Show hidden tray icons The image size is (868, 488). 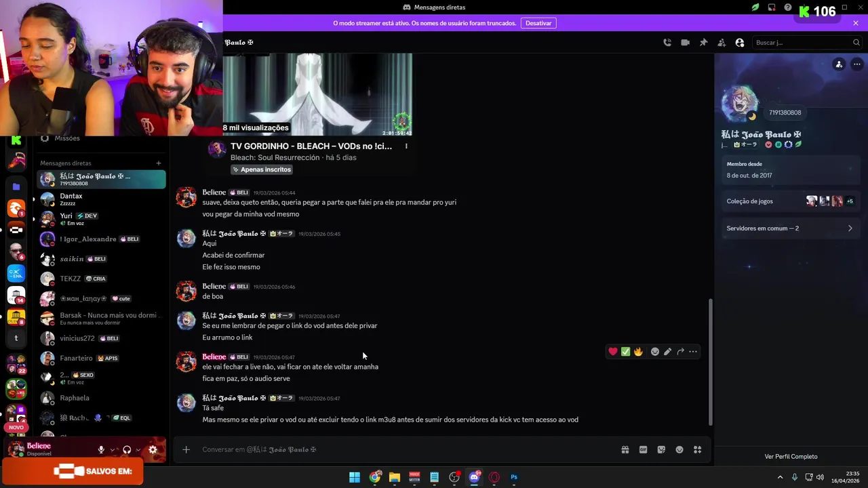(x=780, y=477)
